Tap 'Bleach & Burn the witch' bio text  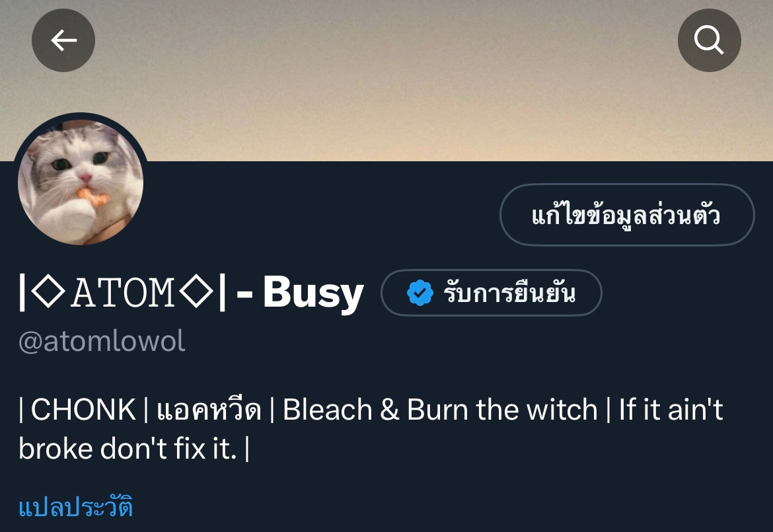click(x=440, y=410)
